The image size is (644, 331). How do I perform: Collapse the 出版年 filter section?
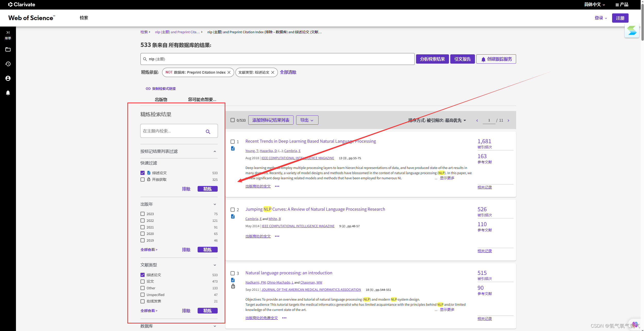point(215,204)
